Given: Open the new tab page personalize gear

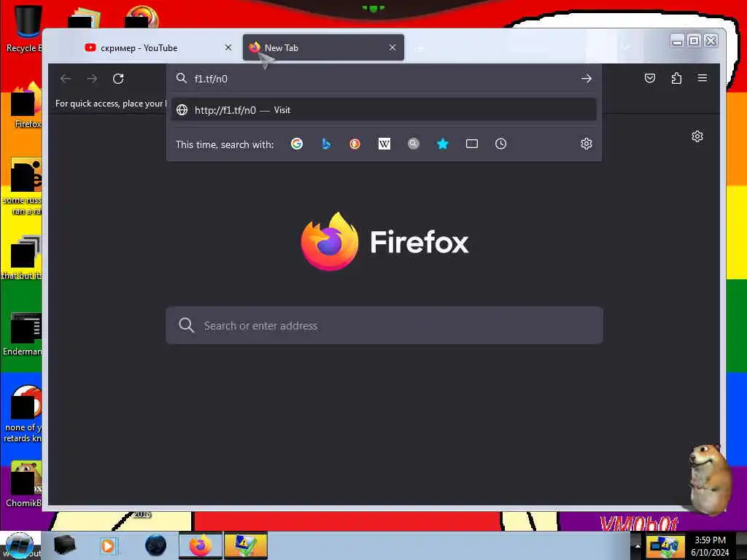Looking at the screenshot, I should coord(697,136).
